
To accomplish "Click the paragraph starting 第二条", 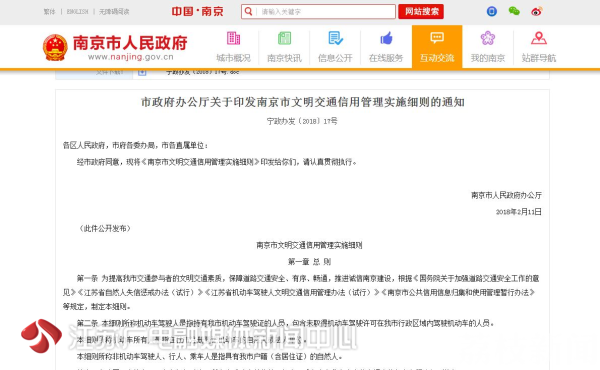I will [285, 323].
